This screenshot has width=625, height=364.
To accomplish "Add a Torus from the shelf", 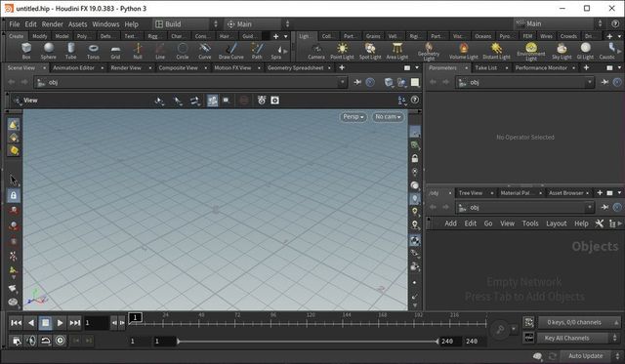I will pyautogui.click(x=93, y=51).
